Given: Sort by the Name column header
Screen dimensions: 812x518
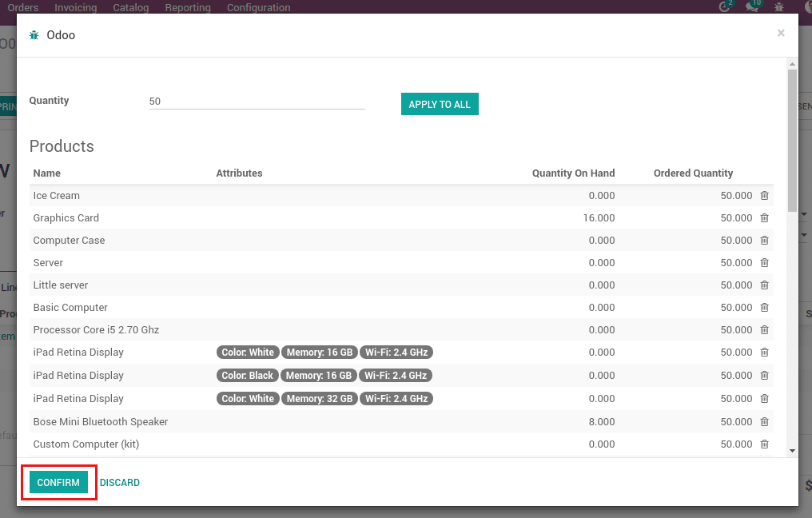Looking at the screenshot, I should click(46, 173).
